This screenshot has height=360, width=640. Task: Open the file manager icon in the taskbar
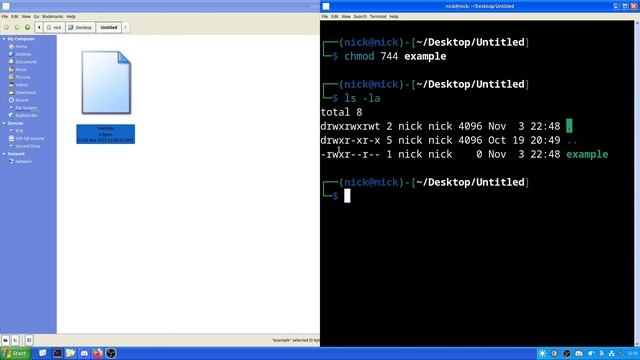point(71,353)
